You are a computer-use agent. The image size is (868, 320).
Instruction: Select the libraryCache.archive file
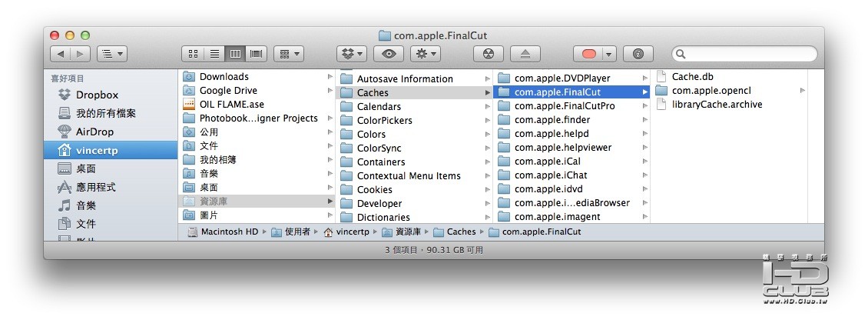[730, 105]
